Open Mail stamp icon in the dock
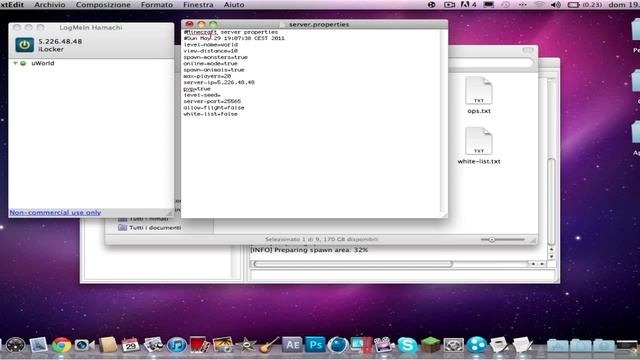640x360 pixels. pyautogui.click(x=38, y=345)
